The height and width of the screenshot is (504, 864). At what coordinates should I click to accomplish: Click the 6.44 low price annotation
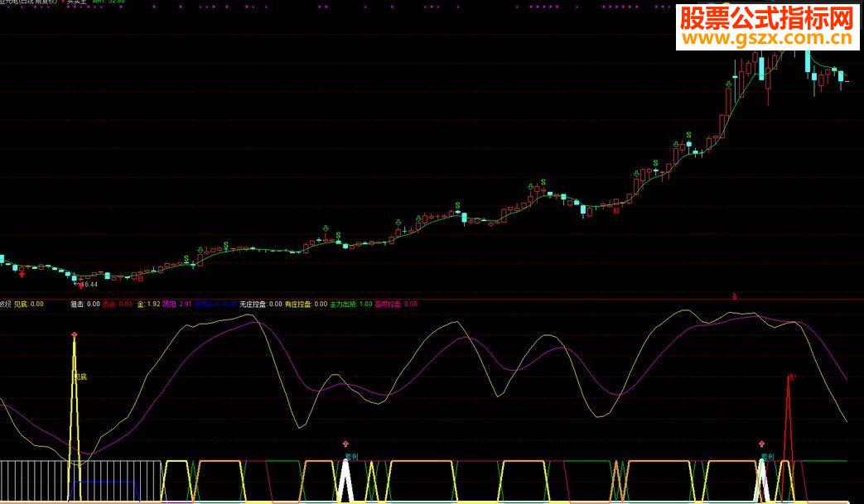(x=90, y=285)
